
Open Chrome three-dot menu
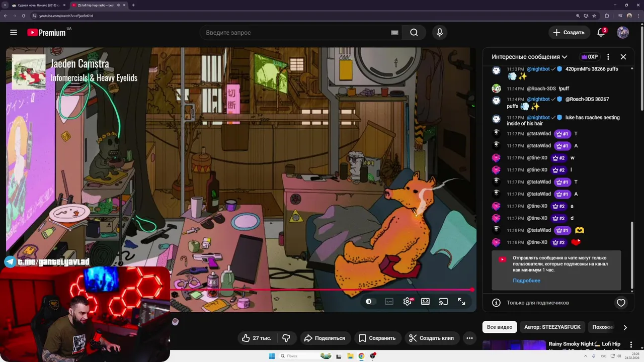[638, 16]
